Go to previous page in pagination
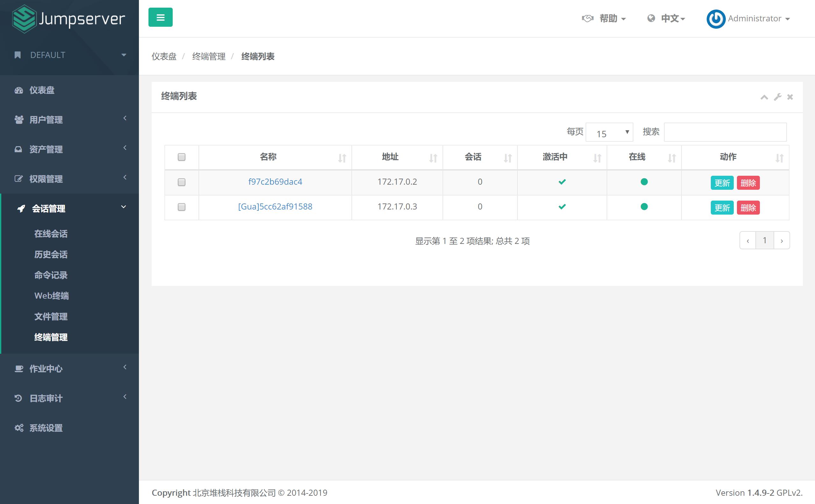 (x=748, y=240)
